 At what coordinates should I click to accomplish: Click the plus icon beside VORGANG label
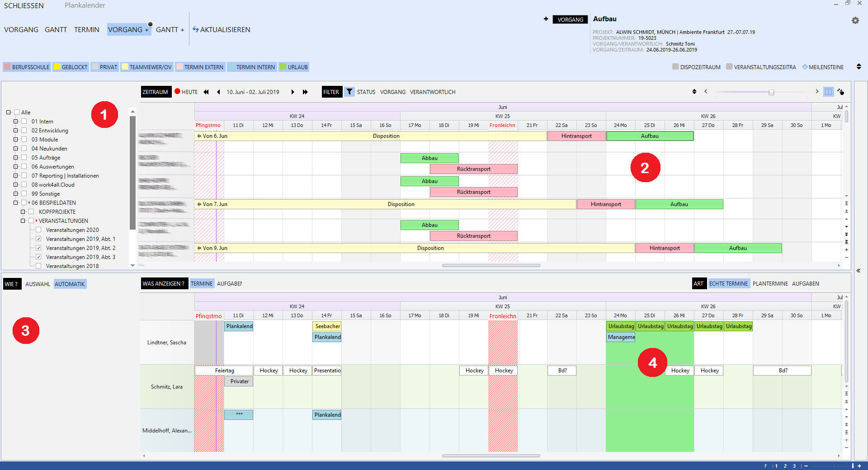coord(546,19)
